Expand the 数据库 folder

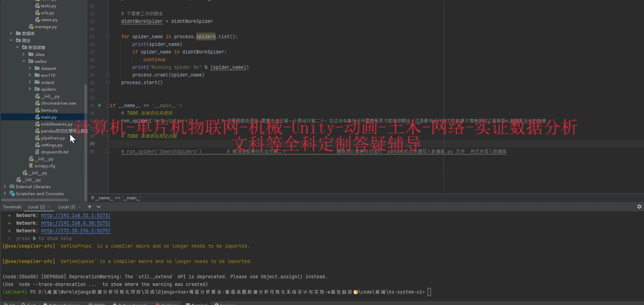pyautogui.click(x=11, y=33)
